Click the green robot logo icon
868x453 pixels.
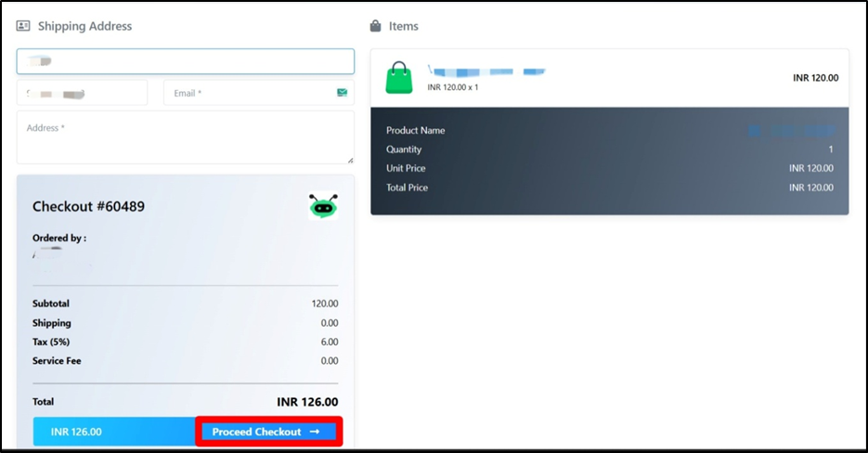coord(323,206)
